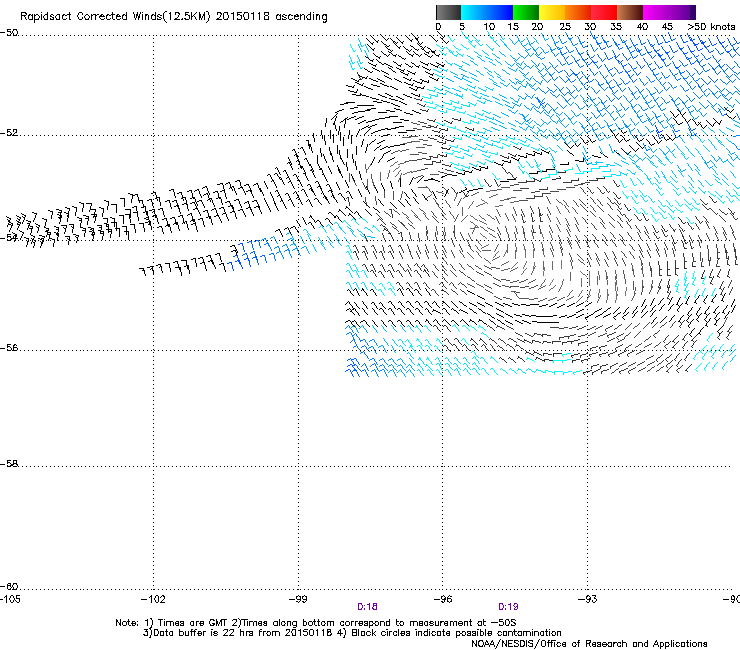Click the '>50 knots' legend label
The image size is (740, 650).
pyautogui.click(x=711, y=27)
